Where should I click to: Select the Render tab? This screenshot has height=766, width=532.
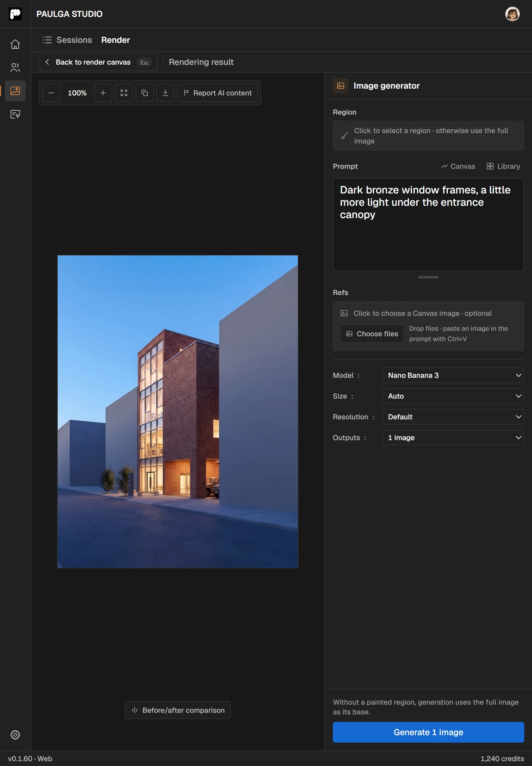116,40
